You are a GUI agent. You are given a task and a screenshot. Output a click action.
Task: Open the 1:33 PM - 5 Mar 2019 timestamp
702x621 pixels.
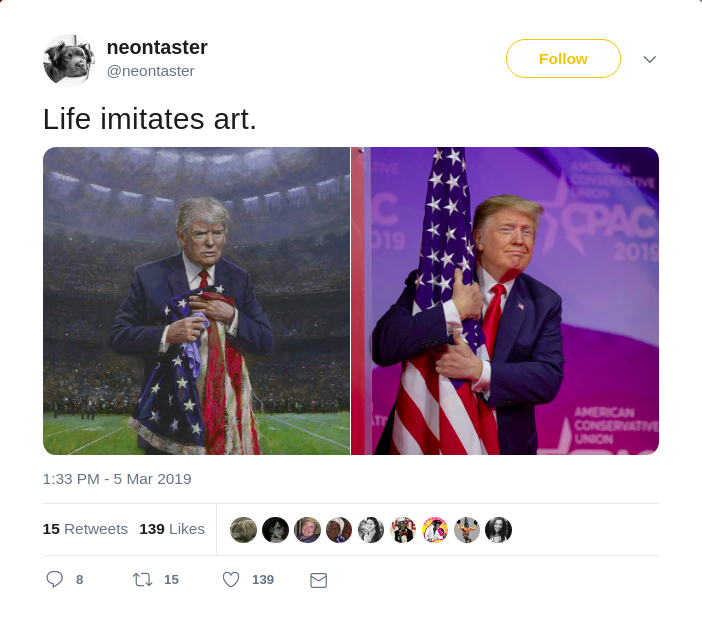coord(117,479)
